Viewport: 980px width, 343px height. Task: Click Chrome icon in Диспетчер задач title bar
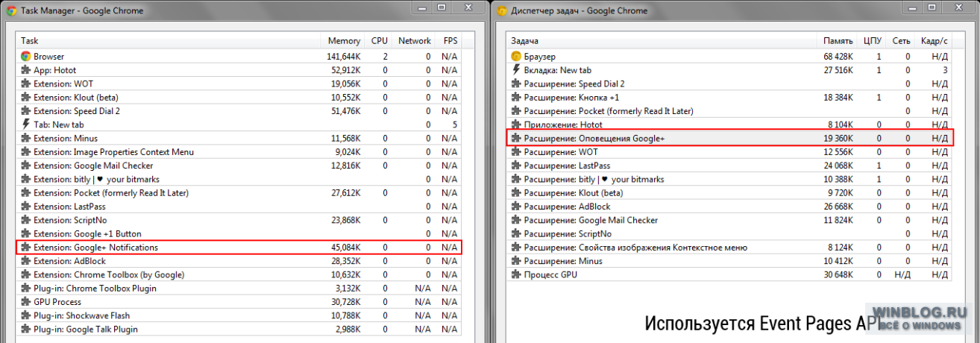pos(500,10)
